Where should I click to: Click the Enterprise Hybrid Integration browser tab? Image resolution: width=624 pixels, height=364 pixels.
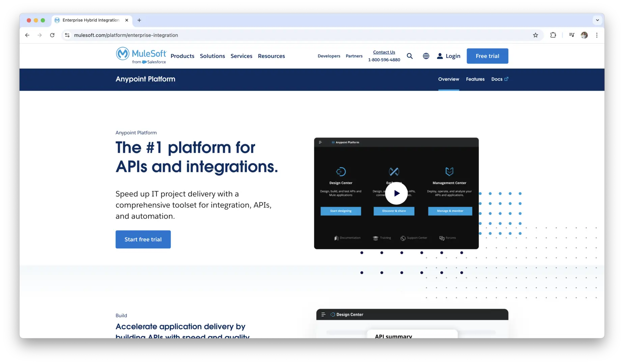click(92, 20)
